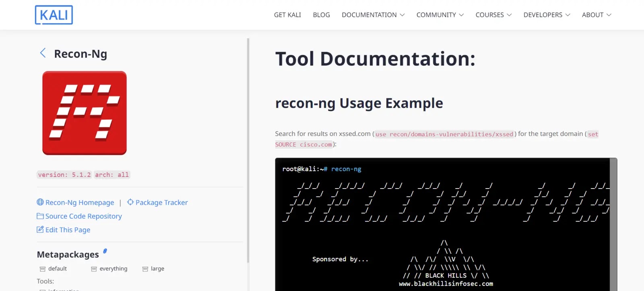Screen dimensions: 644x291
Task: Click the folder icon beside Source Code Repository
Action: [40, 216]
